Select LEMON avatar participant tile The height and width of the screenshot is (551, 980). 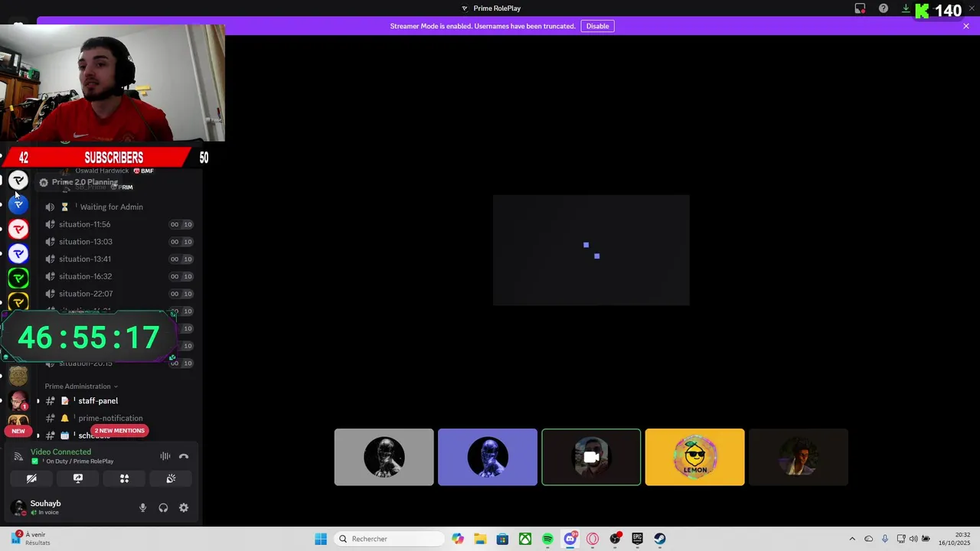(x=694, y=457)
